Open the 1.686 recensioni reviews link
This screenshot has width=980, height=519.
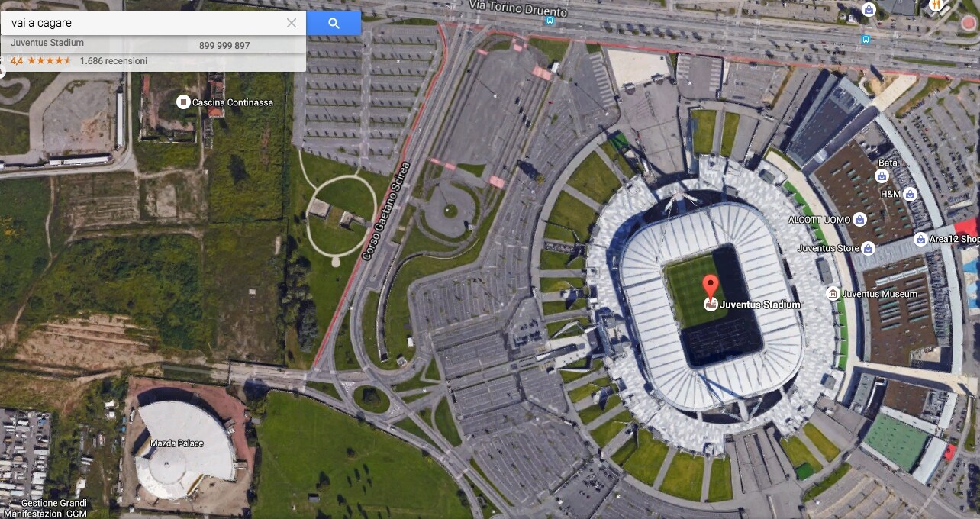coord(114,60)
